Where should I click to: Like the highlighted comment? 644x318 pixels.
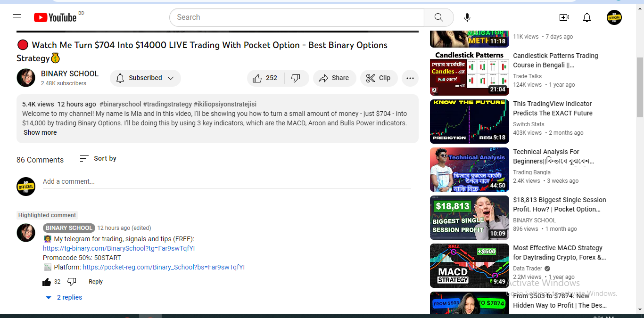[47, 282]
